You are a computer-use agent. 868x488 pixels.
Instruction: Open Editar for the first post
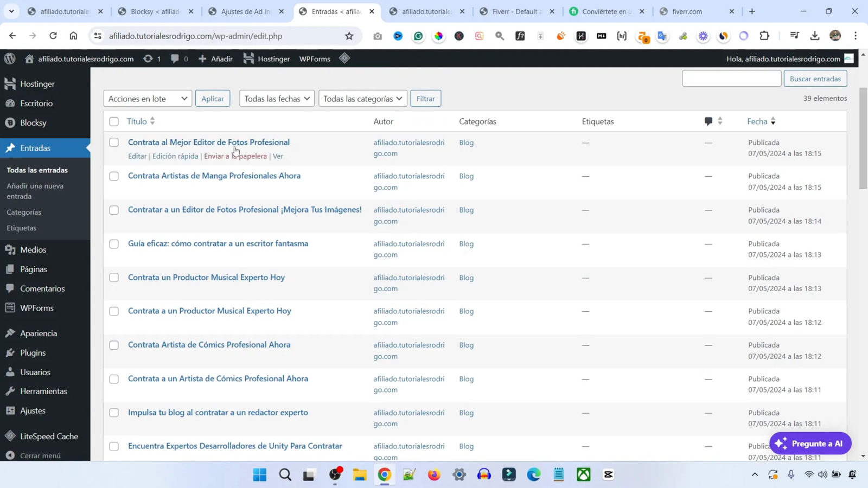point(137,156)
